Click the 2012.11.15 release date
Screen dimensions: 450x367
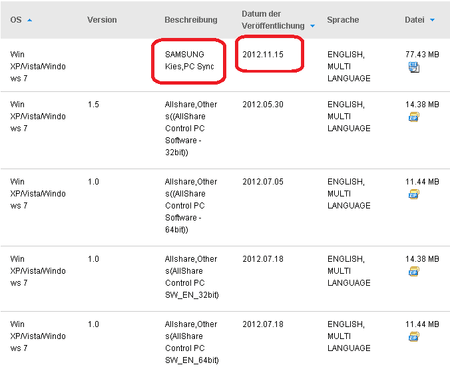coord(263,54)
